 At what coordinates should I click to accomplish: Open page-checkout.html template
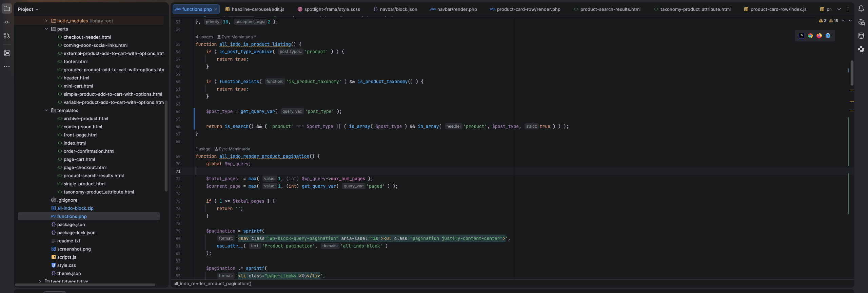click(x=85, y=167)
